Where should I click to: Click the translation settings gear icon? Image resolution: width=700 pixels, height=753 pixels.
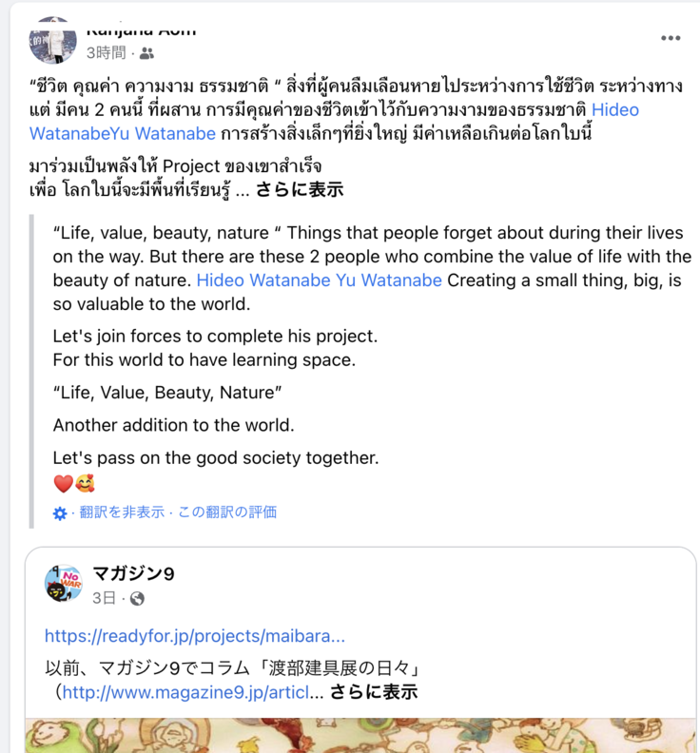tap(60, 513)
